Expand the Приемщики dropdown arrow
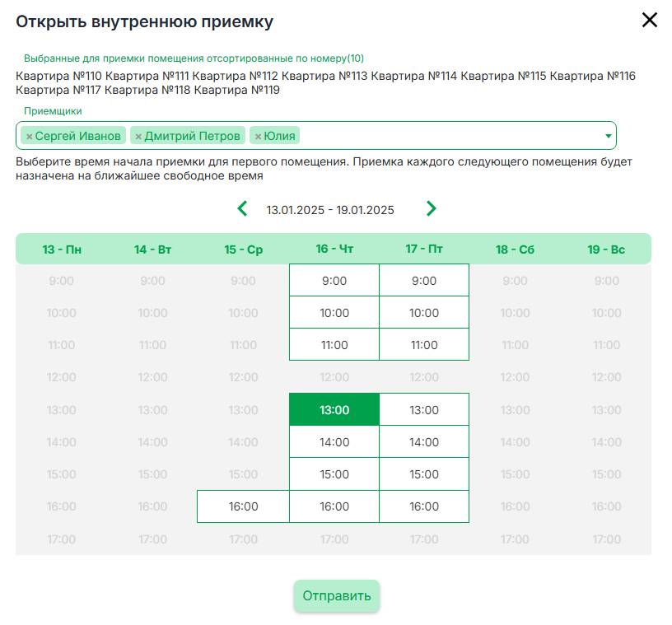The height and width of the screenshot is (625, 672). [608, 136]
